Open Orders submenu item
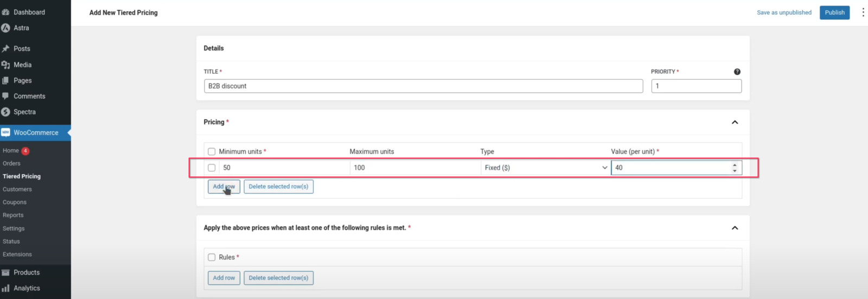The width and height of the screenshot is (868, 299). 11,163
